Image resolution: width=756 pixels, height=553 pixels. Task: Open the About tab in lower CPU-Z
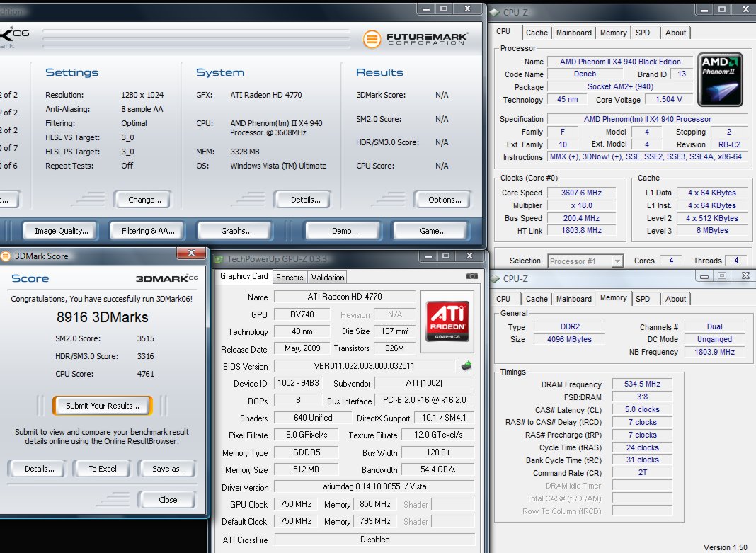coord(675,299)
